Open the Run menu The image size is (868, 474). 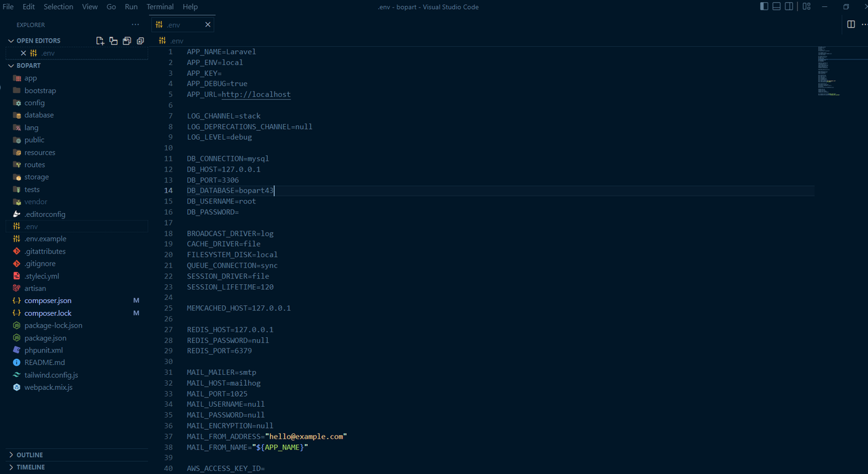131,7
